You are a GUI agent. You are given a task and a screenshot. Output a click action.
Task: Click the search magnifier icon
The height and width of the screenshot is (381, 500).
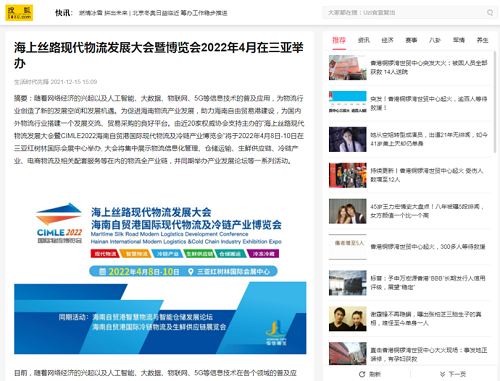[x=490, y=13]
